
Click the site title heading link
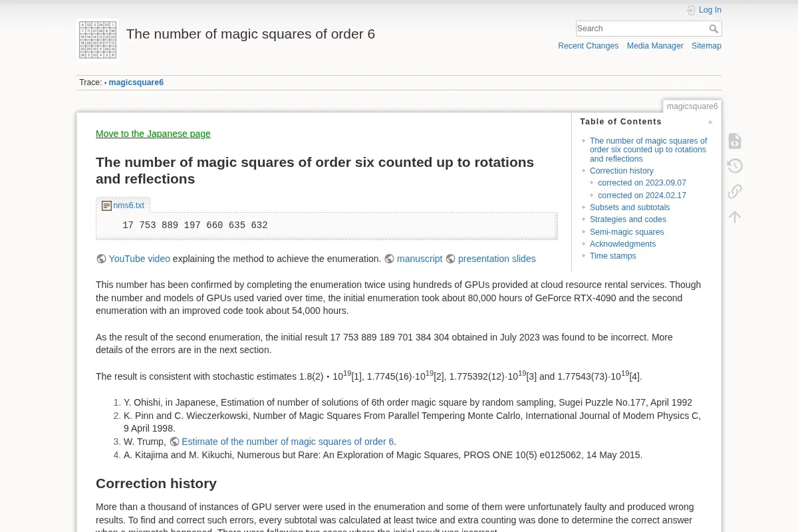(250, 34)
